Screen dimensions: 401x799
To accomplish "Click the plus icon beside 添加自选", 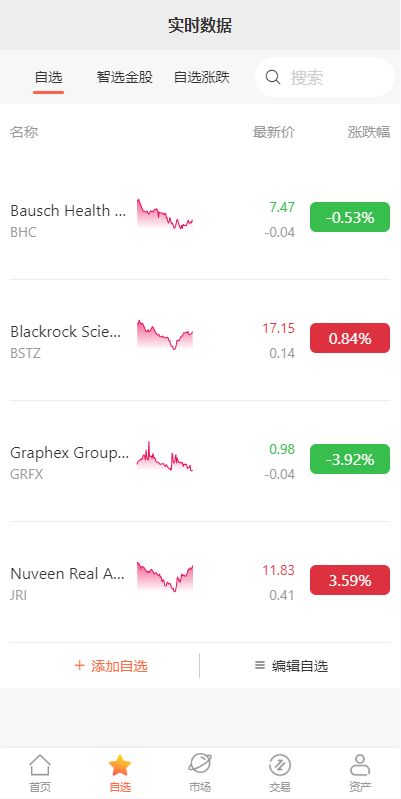I will [79, 665].
